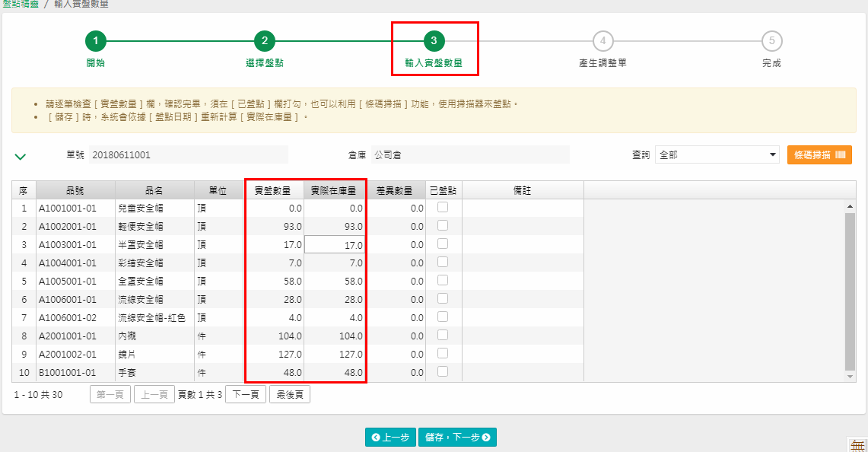Image resolution: width=868 pixels, height=452 pixels.
Task: Collapse header section with green chevron
Action: click(21, 157)
